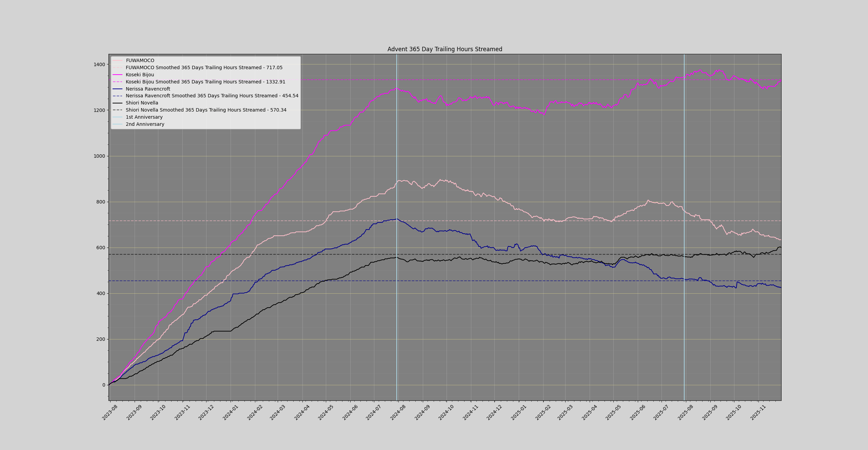Click the dark blue Nerissa Ravencroft legend swatch
868x450 pixels.
coord(117,89)
